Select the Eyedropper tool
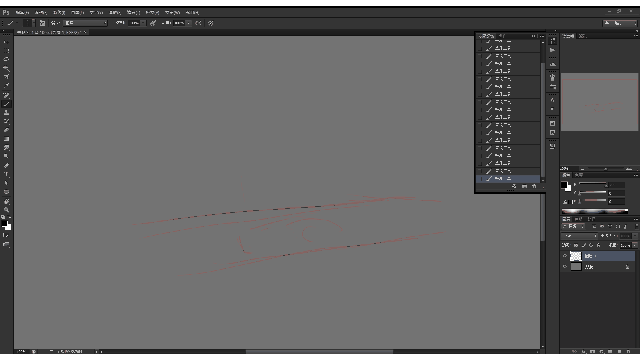This screenshot has height=360, width=640. tap(6, 86)
